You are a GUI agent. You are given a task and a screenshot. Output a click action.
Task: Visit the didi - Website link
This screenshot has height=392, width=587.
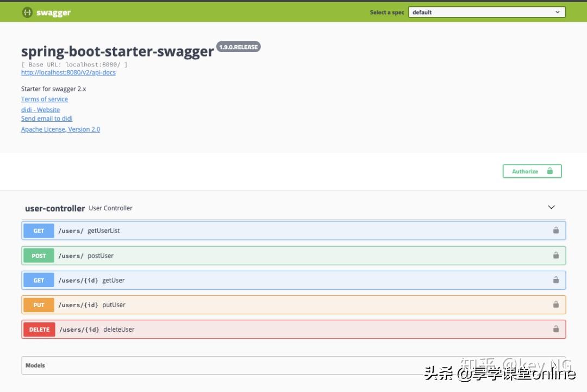[x=40, y=109]
